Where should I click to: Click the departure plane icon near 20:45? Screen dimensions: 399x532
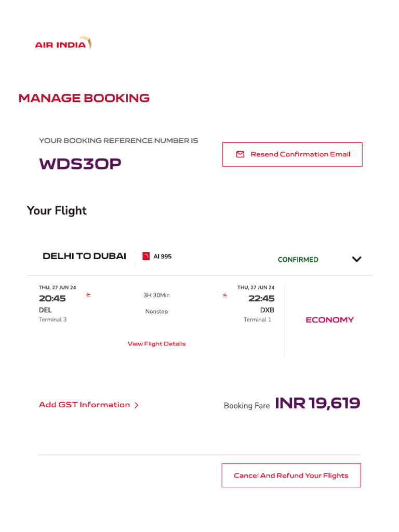point(88,295)
